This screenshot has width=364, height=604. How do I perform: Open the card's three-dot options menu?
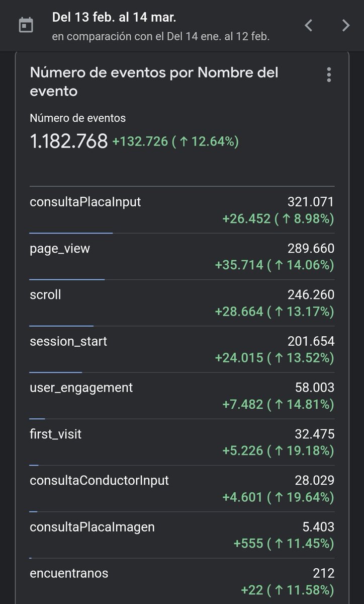pos(329,75)
